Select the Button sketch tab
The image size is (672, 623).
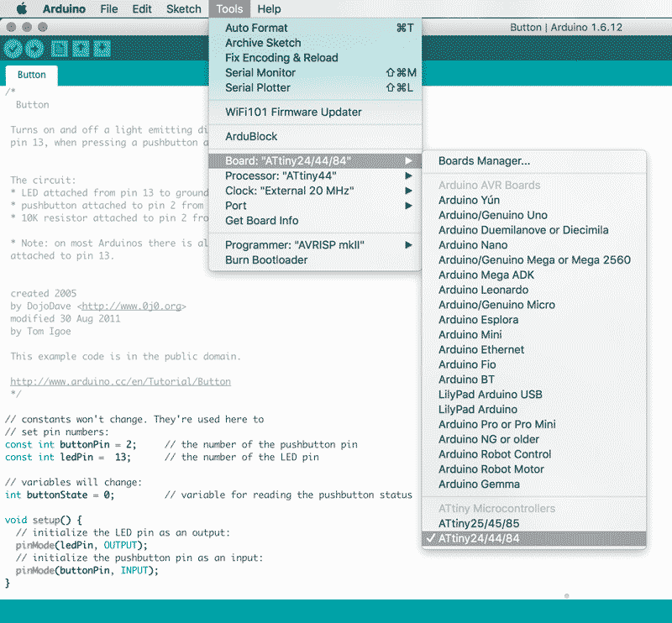tap(32, 75)
